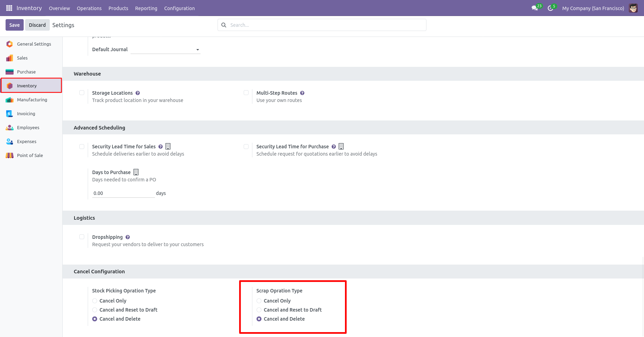Open Sales settings in the sidebar
This screenshot has height=337, width=644.
pyautogui.click(x=31, y=58)
